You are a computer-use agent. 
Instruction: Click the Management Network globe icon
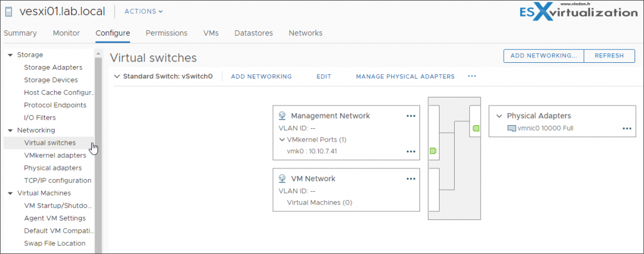pyautogui.click(x=282, y=116)
